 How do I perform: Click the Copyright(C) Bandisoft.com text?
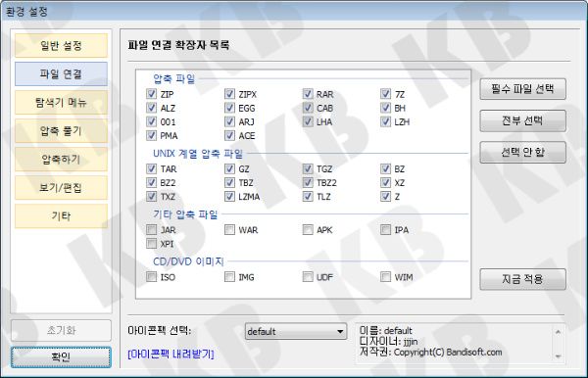click(x=448, y=353)
